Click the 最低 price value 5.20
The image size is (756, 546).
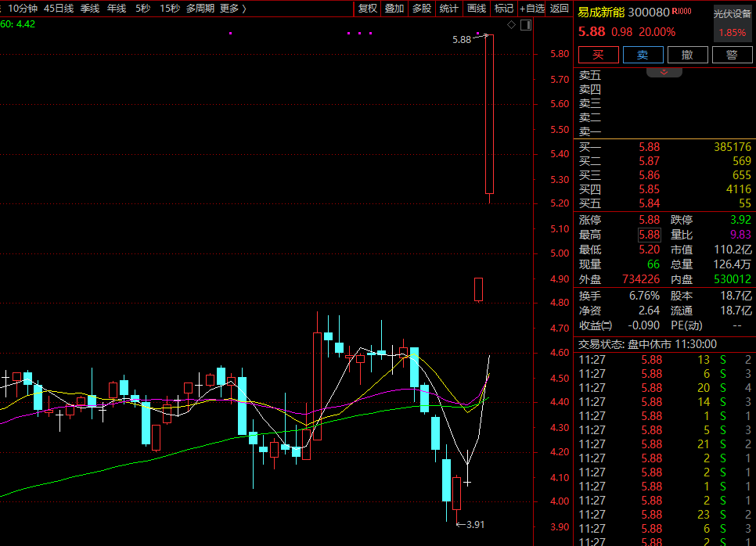(x=649, y=250)
